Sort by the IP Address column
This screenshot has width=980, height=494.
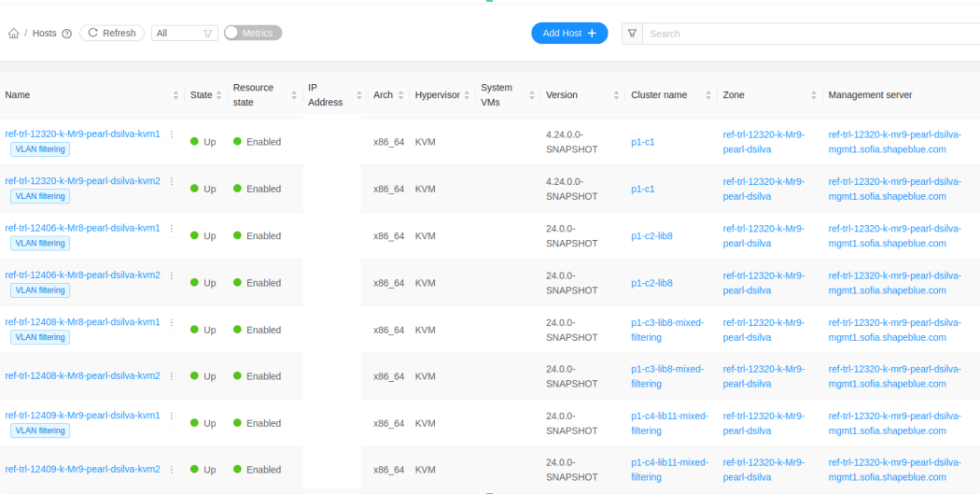pyautogui.click(x=358, y=95)
